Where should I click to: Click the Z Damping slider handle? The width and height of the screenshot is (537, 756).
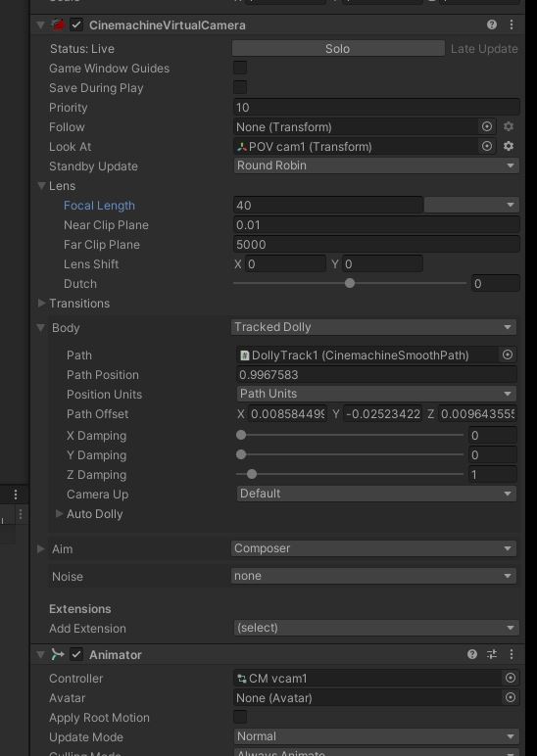click(x=252, y=474)
